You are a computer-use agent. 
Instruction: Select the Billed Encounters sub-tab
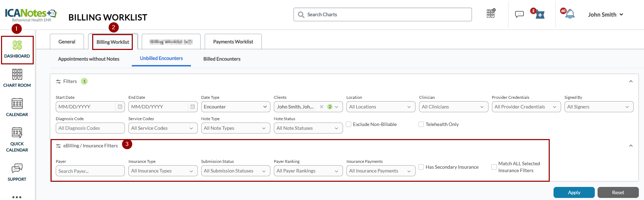(222, 59)
